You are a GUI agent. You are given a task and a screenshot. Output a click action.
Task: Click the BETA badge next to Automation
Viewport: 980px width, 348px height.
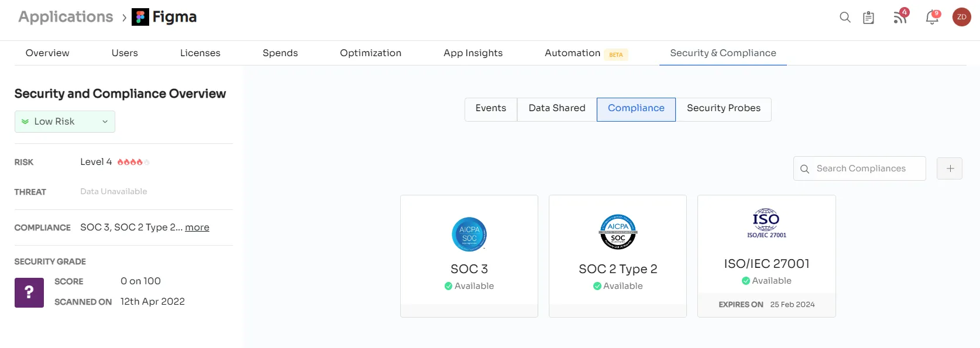(616, 55)
